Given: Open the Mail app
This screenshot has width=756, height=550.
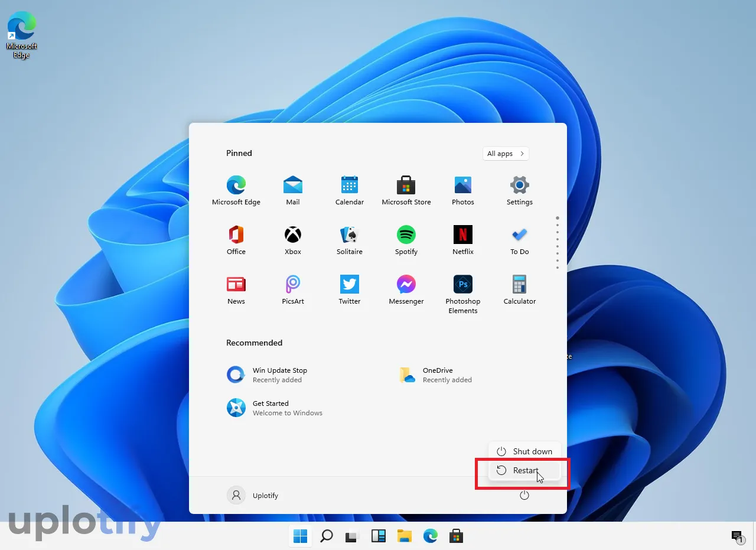Looking at the screenshot, I should point(293,191).
